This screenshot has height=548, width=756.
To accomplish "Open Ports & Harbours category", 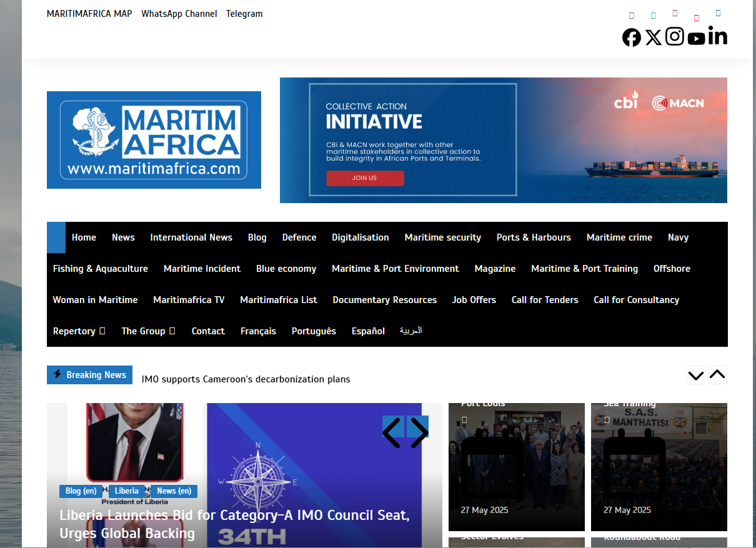I will (534, 237).
